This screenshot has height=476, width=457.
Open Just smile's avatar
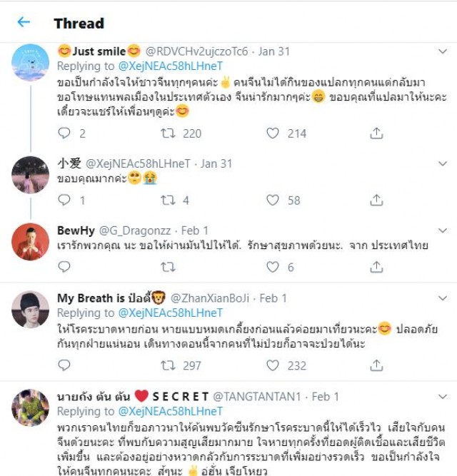[x=30, y=62]
